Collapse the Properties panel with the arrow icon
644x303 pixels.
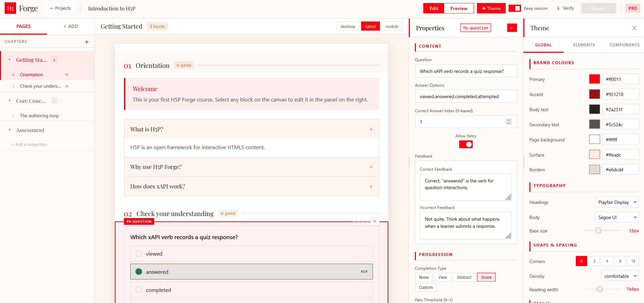pos(512,28)
